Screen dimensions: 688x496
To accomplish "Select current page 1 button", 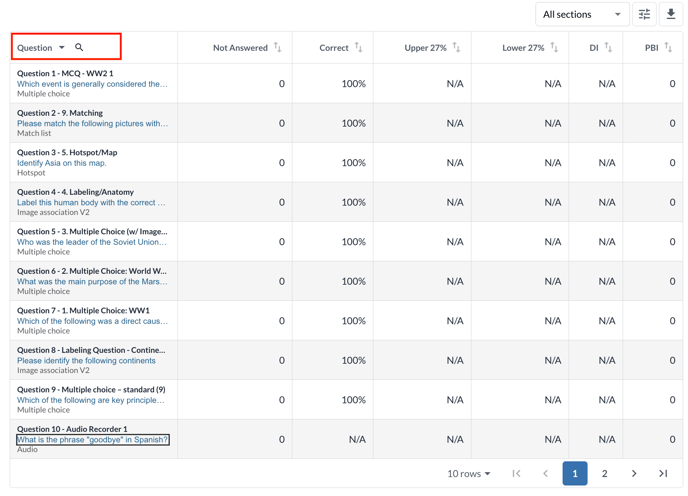I will click(575, 473).
